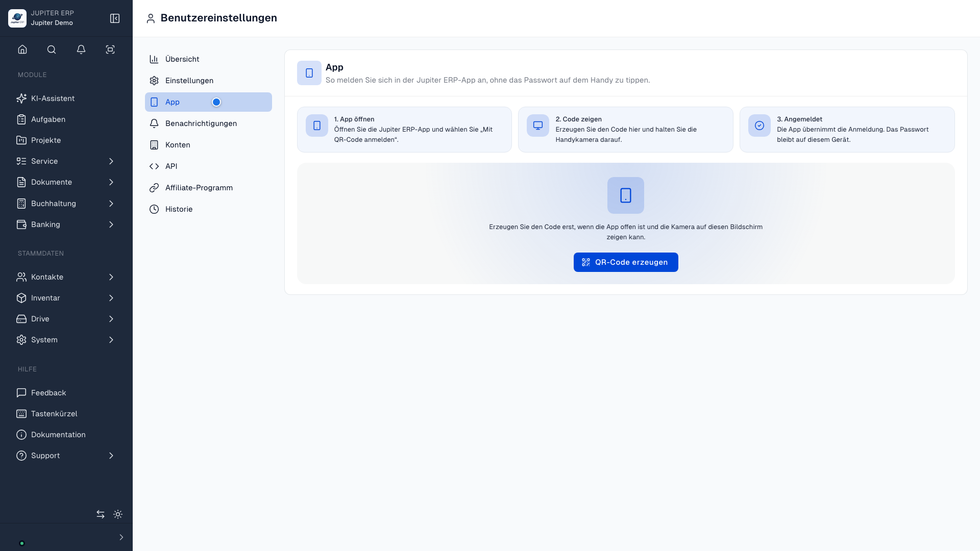This screenshot has width=980, height=551.
Task: Expand the Banking submenu chevron
Action: [x=111, y=224]
